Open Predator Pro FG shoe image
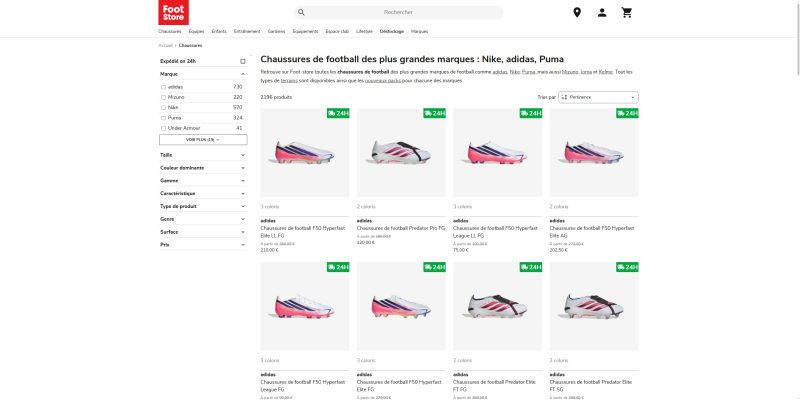 (401, 153)
